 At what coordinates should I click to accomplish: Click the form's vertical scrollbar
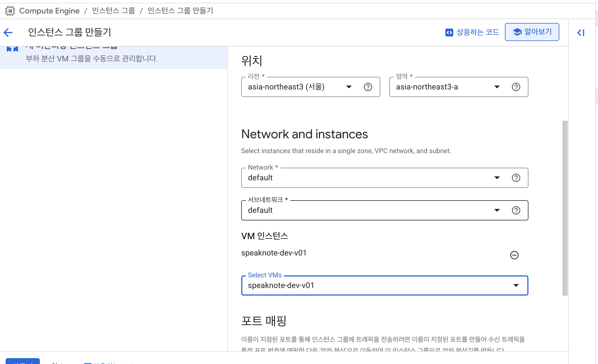pos(565,208)
